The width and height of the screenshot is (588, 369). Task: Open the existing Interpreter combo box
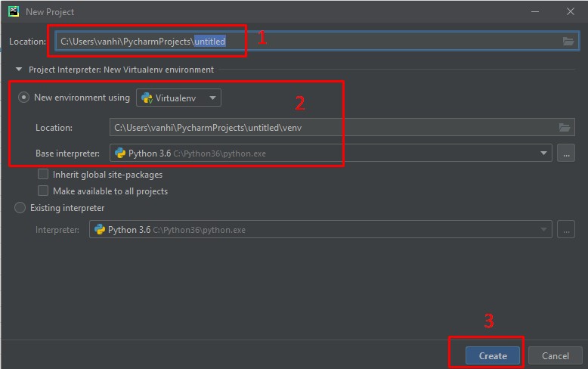click(320, 230)
